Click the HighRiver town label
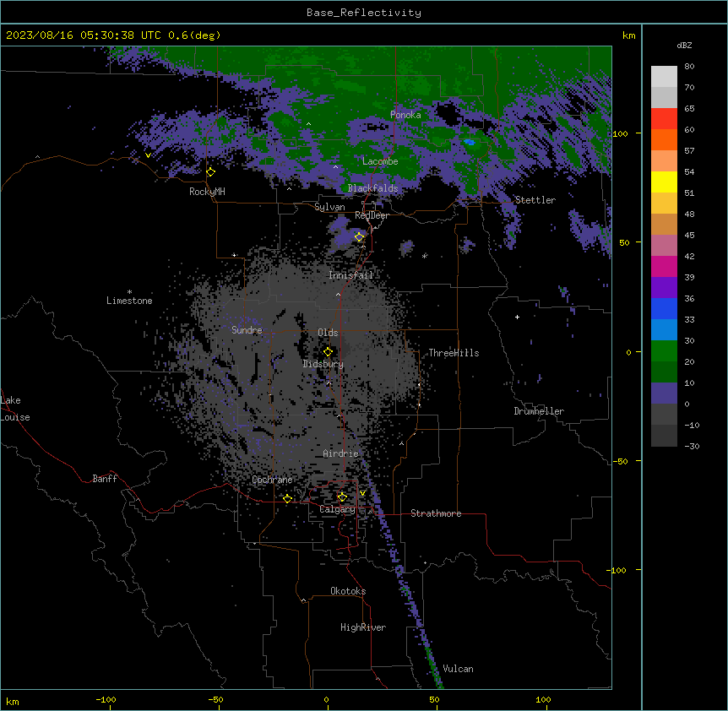 click(363, 627)
